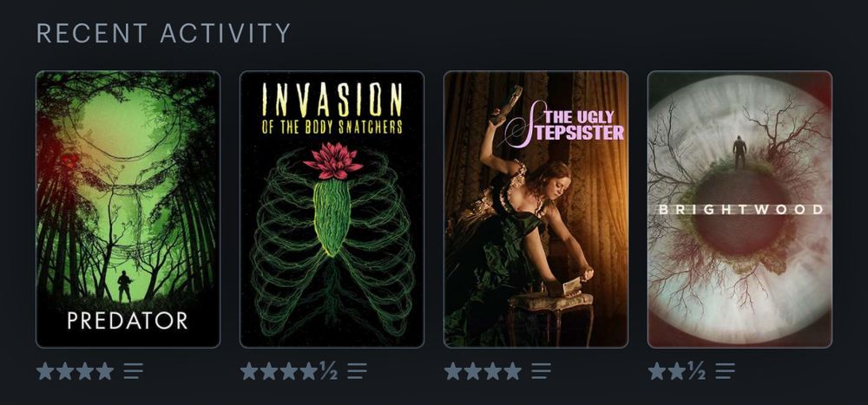The image size is (868, 405).
Task: Click the PREDATOR title text on the poster
Action: [128, 320]
